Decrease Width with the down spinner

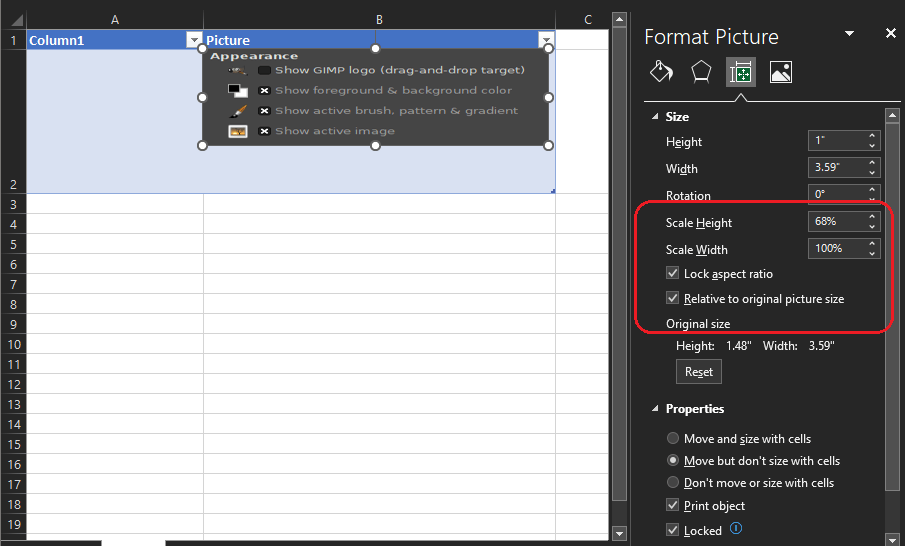[872, 173]
